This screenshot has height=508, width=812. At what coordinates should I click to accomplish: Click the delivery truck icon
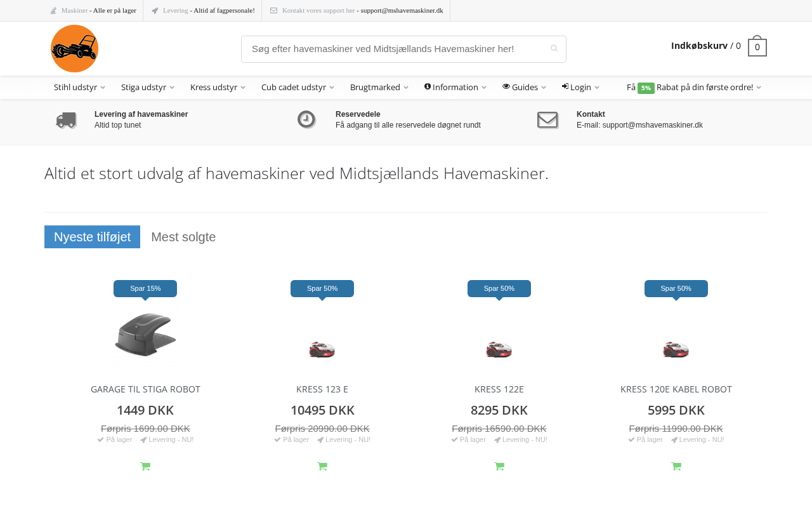point(66,120)
